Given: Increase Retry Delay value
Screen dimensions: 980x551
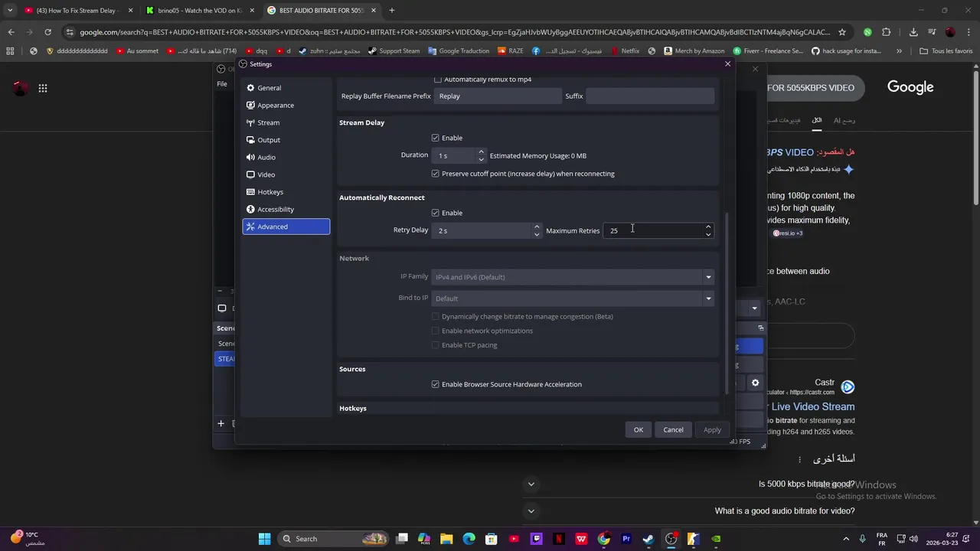Looking at the screenshot, I should (x=537, y=227).
